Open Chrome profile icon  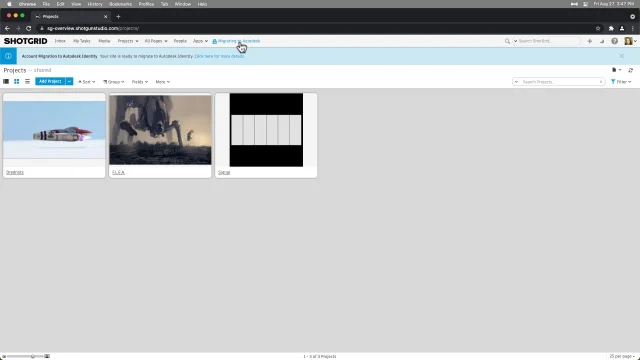point(622,28)
